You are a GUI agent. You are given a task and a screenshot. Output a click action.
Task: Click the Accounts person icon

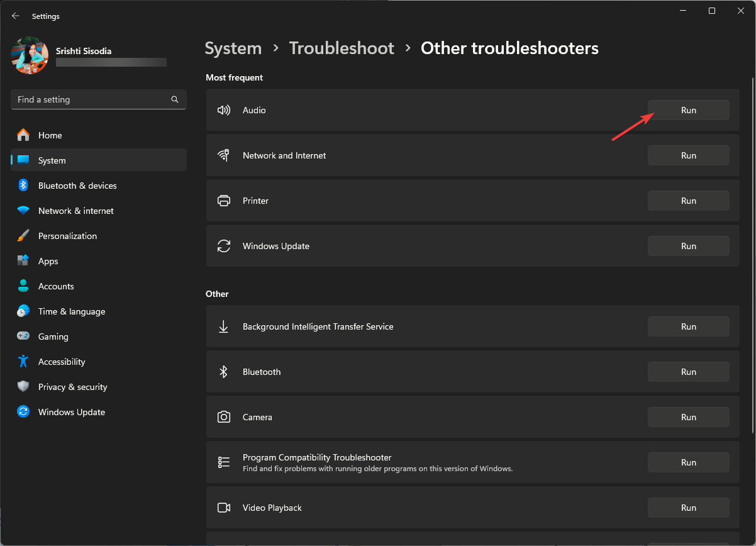click(23, 286)
